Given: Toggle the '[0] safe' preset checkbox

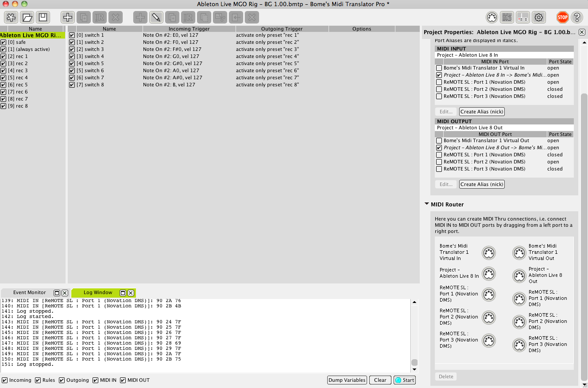Looking at the screenshot, I should click(x=4, y=42).
